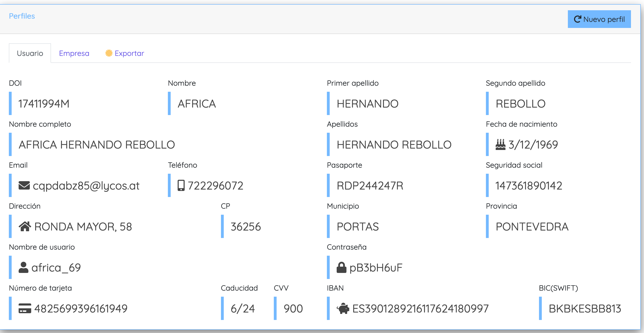
Task: Click the Nombre de usuario label
Action: [x=42, y=247]
